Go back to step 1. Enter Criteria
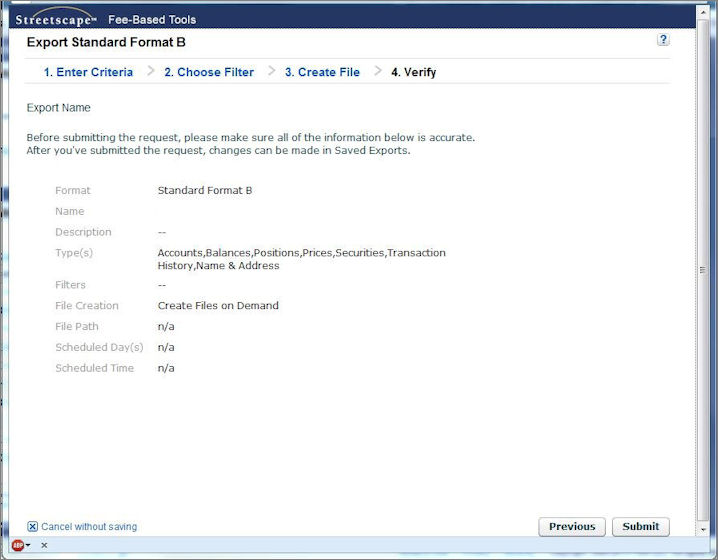 [88, 72]
